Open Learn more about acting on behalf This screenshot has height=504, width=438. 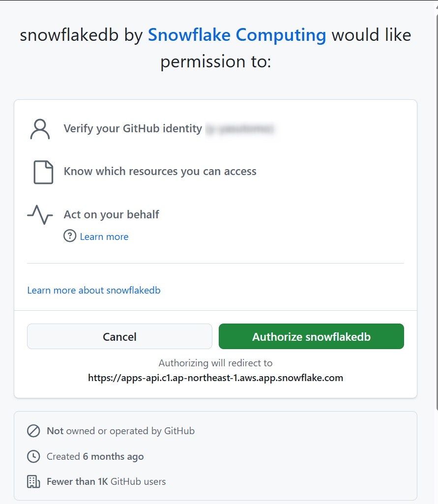pyautogui.click(x=104, y=237)
